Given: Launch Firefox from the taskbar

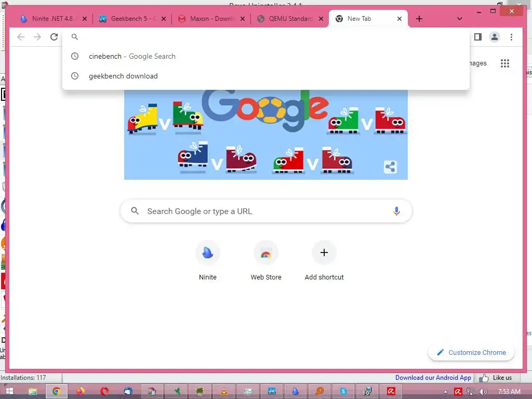Looking at the screenshot, I should click(81, 392).
